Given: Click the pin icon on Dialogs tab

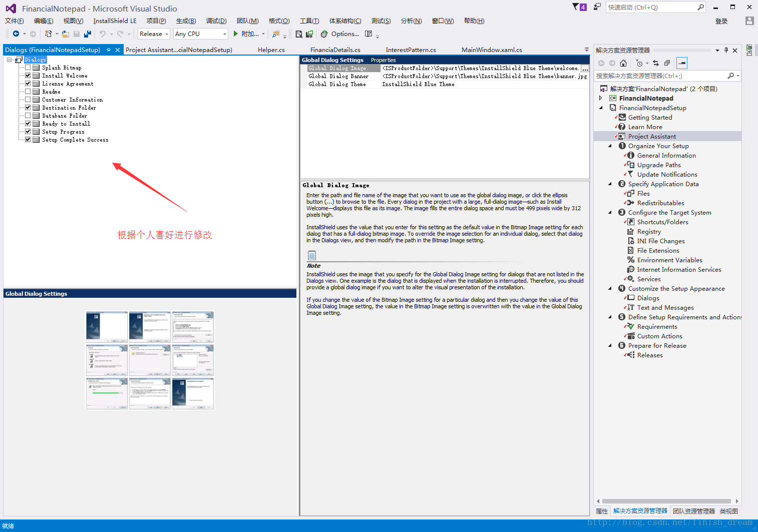Looking at the screenshot, I should 108,50.
